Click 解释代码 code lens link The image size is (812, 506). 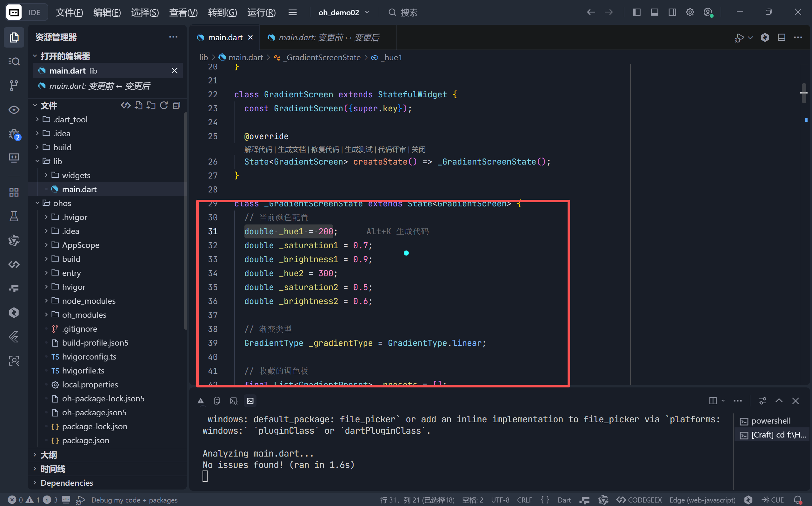[258, 150]
